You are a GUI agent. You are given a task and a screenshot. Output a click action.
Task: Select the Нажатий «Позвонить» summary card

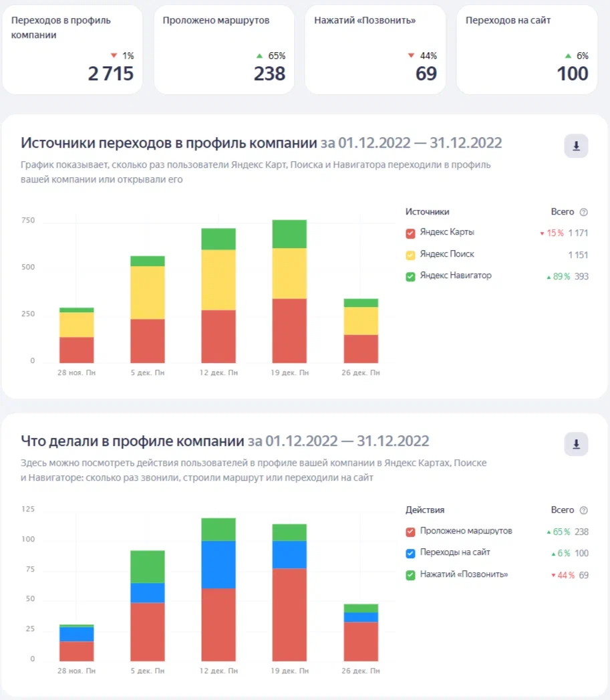[x=375, y=50]
